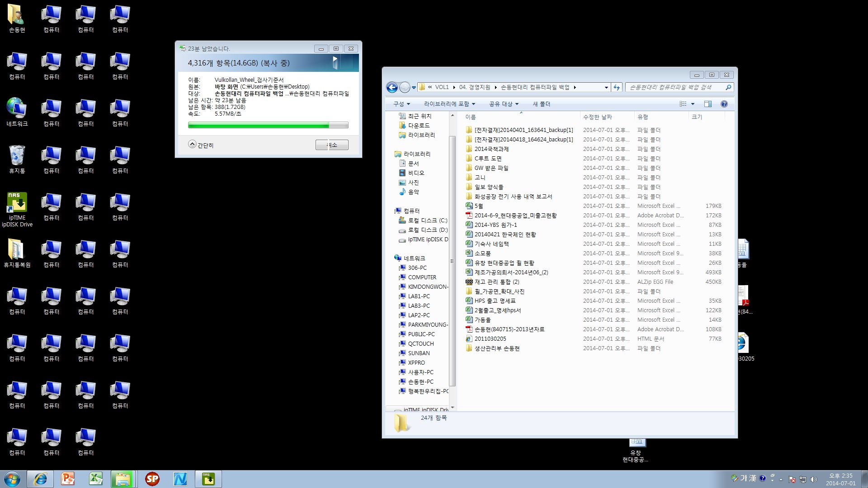This screenshot has height=488, width=868.
Task: Select the 휴지통복원 desktop icon
Action: click(x=17, y=253)
